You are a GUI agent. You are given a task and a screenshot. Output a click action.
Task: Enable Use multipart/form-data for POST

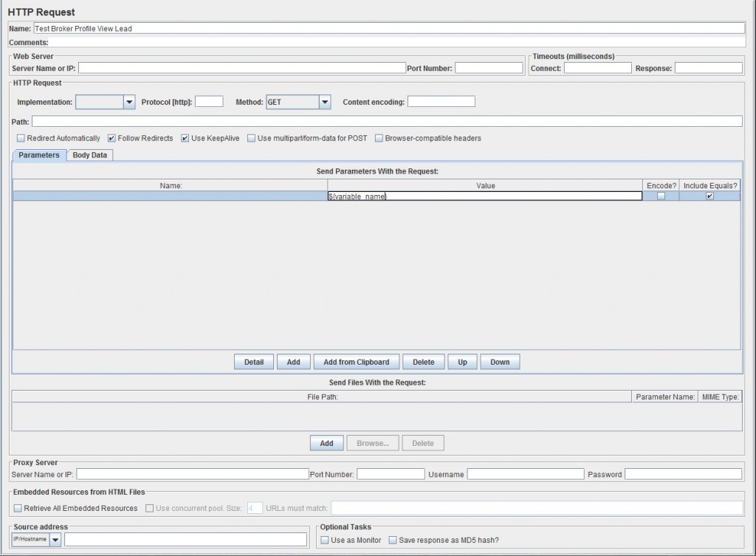252,138
